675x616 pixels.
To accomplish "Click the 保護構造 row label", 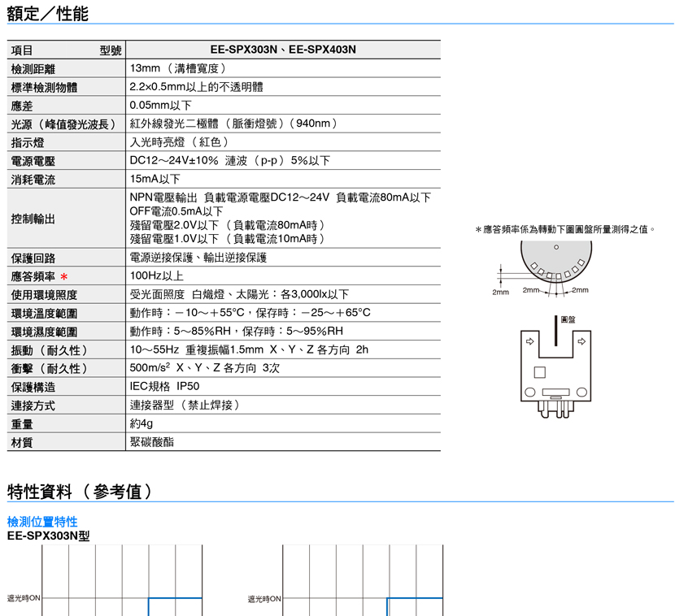I will (33, 388).
